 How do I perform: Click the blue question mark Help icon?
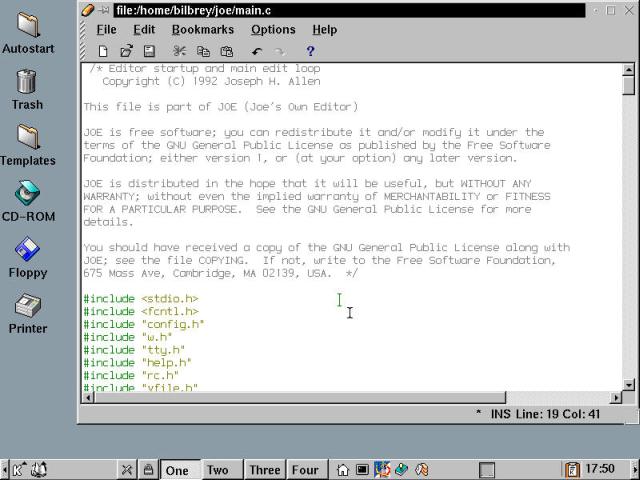coord(310,51)
